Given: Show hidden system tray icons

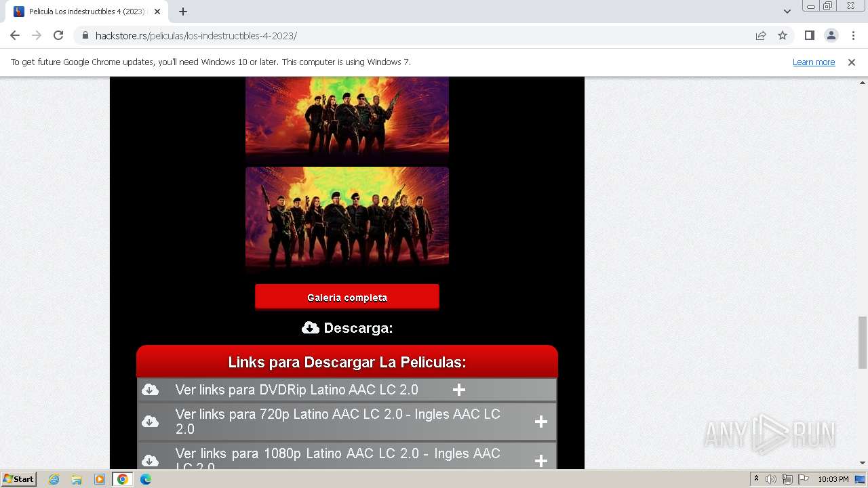Looking at the screenshot, I should tap(756, 479).
